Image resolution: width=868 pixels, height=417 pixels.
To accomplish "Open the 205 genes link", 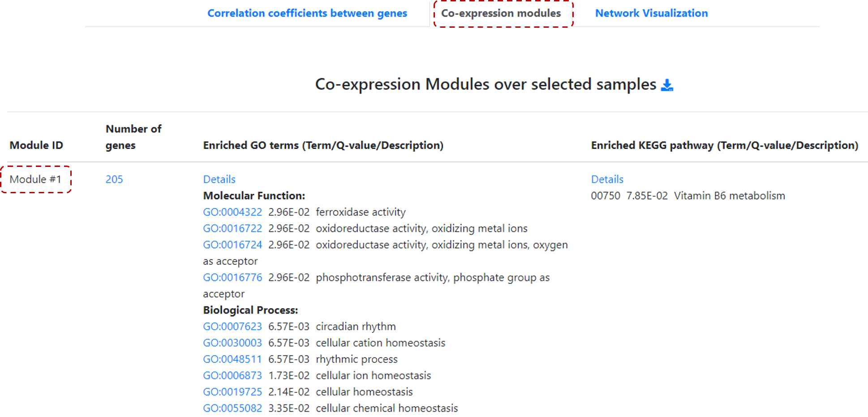I will [114, 179].
